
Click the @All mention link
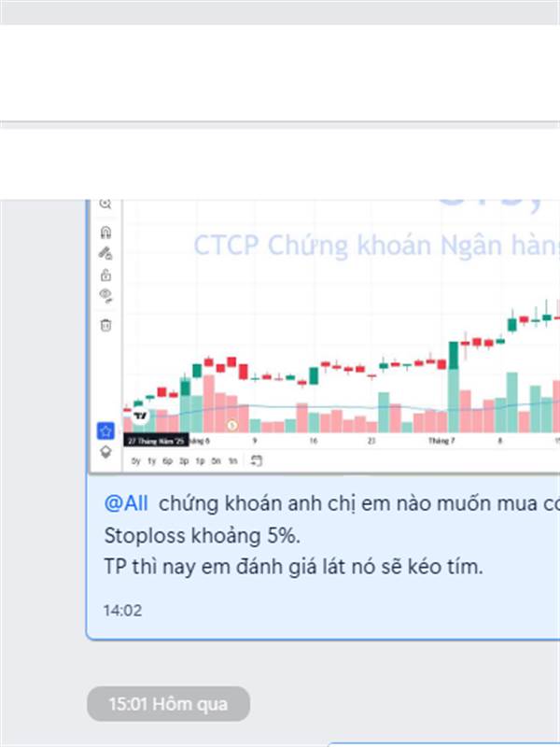point(126,503)
